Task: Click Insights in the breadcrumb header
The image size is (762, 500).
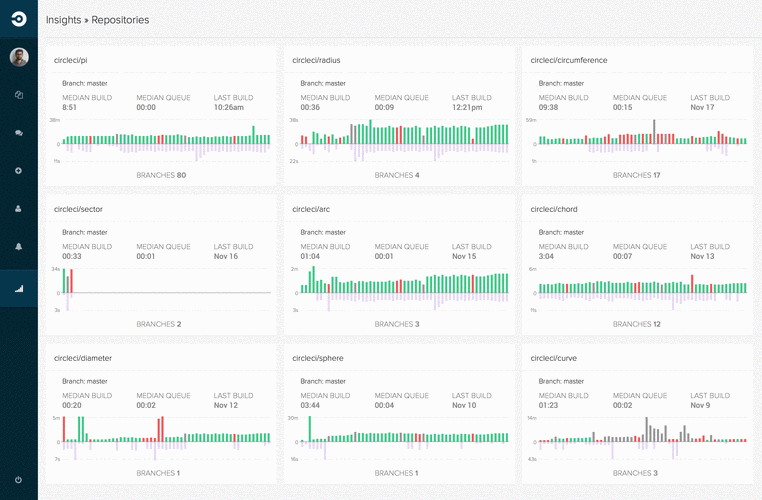Action: point(63,19)
